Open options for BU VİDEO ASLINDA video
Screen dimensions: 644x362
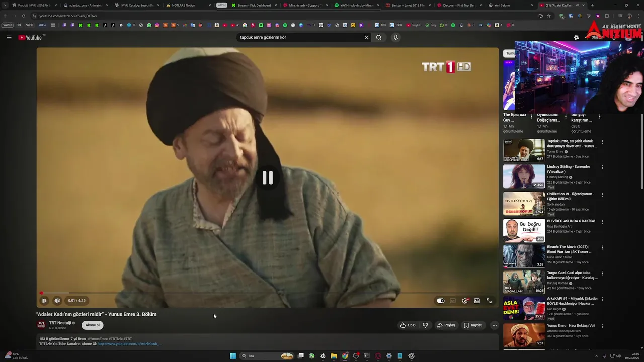(602, 222)
